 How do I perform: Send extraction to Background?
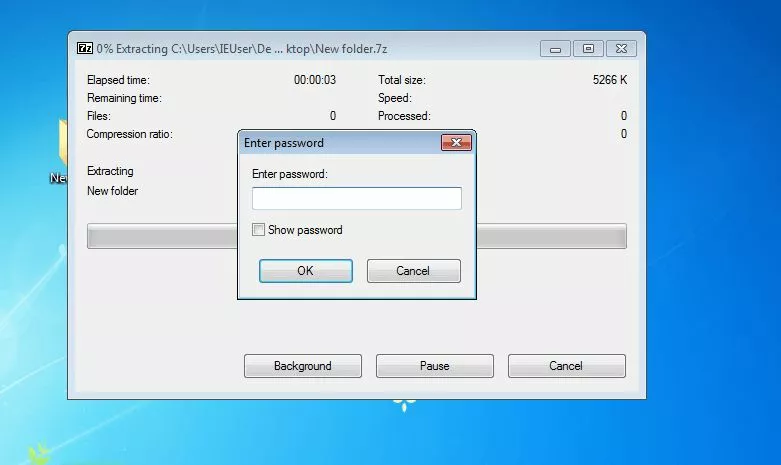tap(303, 366)
